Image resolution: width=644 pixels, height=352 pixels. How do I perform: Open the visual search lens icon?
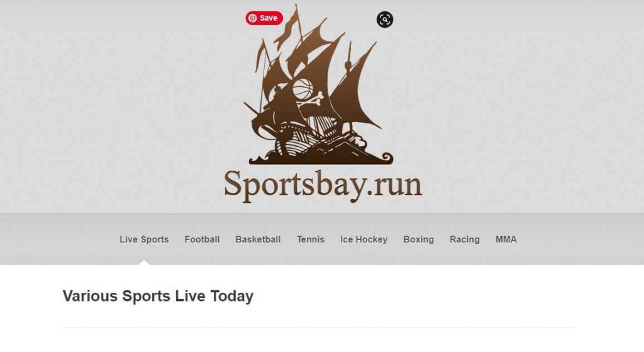pyautogui.click(x=385, y=20)
